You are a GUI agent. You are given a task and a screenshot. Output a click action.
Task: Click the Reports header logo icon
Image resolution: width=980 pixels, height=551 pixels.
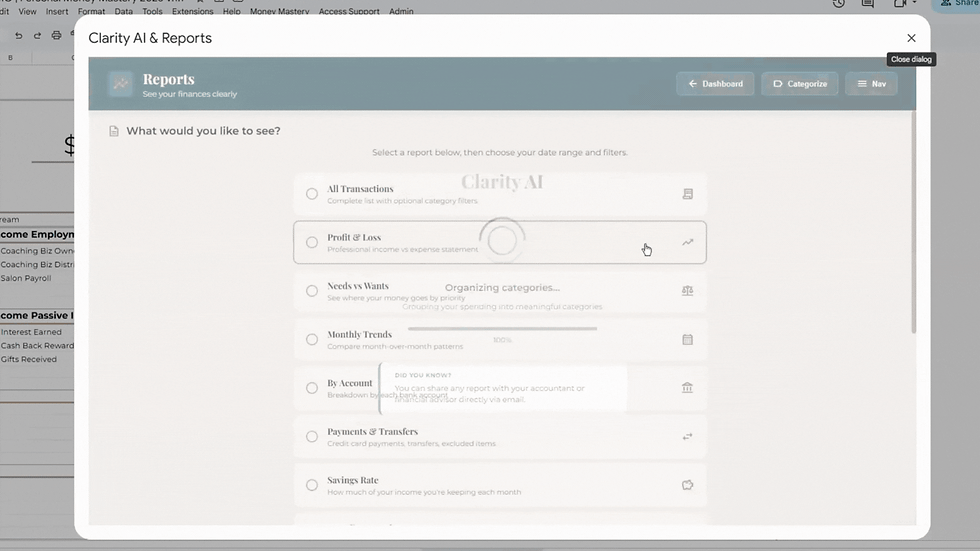tap(121, 84)
